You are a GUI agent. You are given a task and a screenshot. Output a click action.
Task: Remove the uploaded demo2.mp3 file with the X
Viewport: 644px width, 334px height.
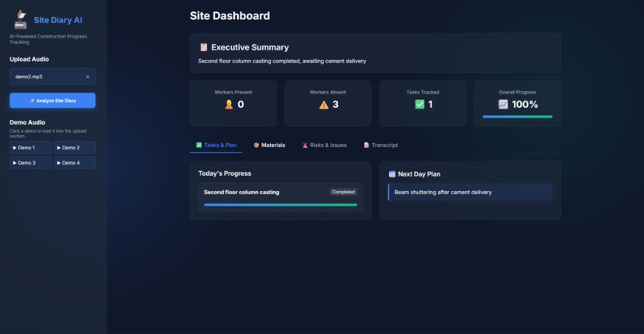pyautogui.click(x=87, y=77)
